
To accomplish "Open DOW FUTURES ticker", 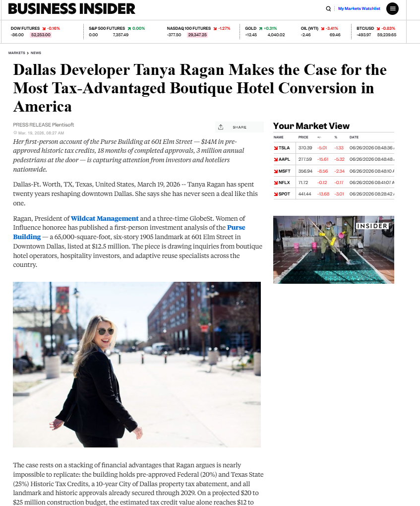I will pos(25,28).
